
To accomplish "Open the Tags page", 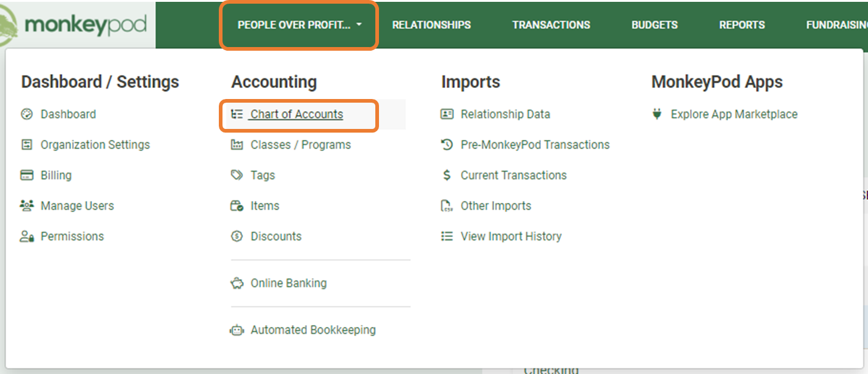I will 263,175.
